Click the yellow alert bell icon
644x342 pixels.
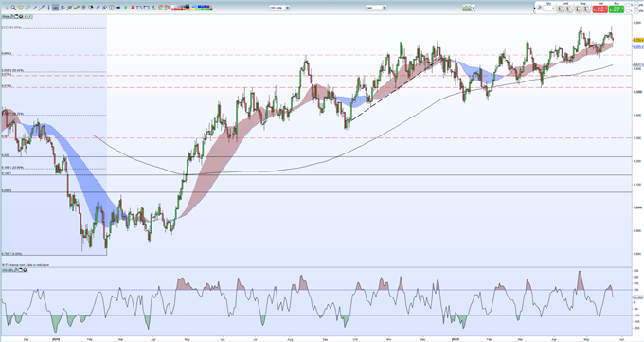[x=21, y=8]
